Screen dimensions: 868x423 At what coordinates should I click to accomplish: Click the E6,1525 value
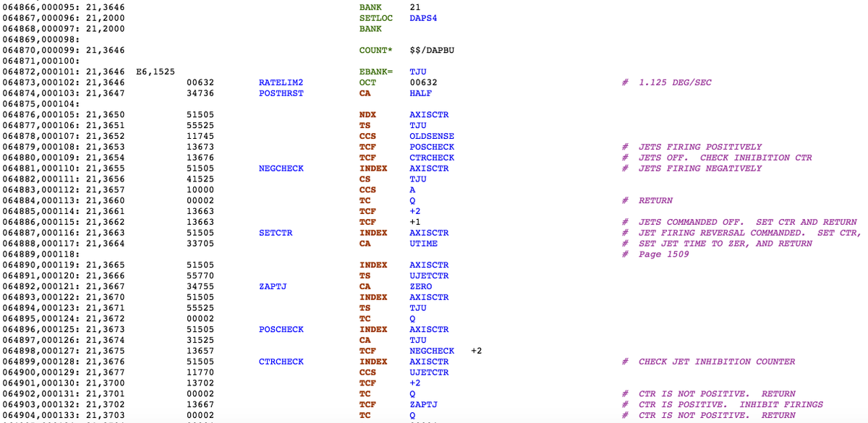click(156, 72)
